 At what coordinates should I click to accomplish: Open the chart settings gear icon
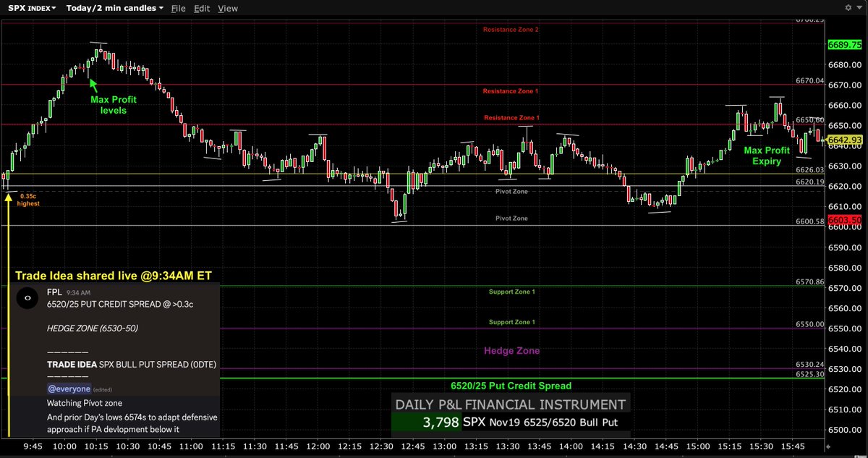coord(849,7)
